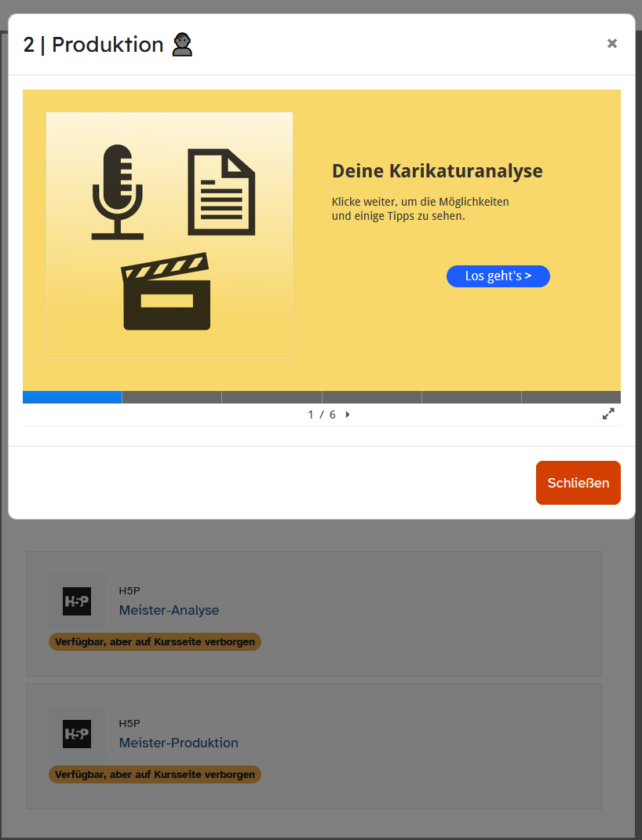Open the Meister-Produktion link

(178, 743)
